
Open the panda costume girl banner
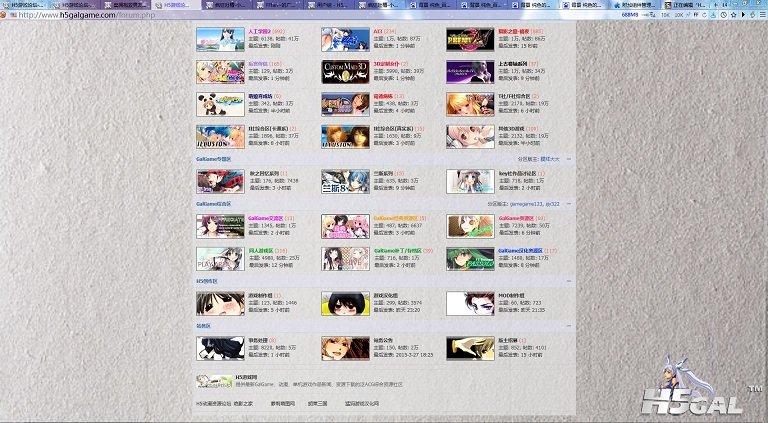(220, 104)
